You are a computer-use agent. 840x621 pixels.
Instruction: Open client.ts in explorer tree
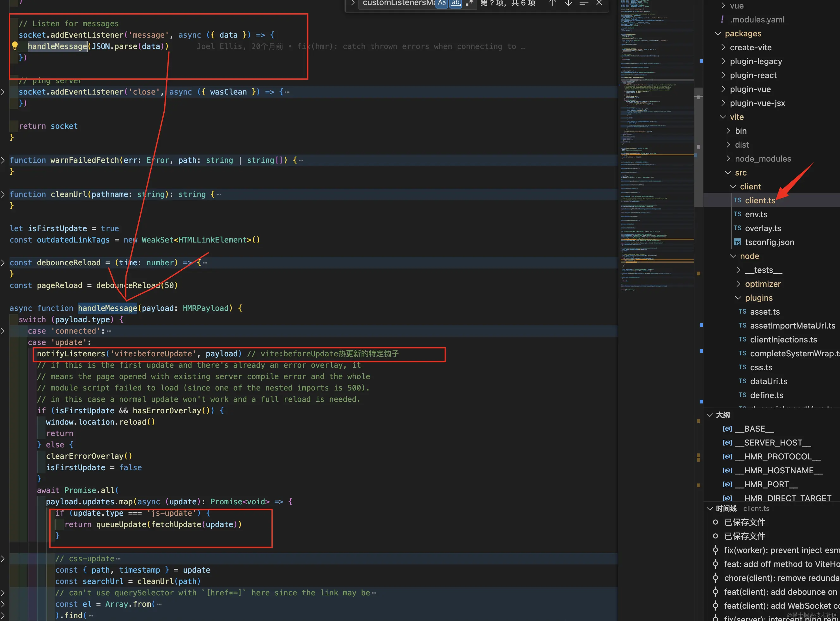point(760,200)
